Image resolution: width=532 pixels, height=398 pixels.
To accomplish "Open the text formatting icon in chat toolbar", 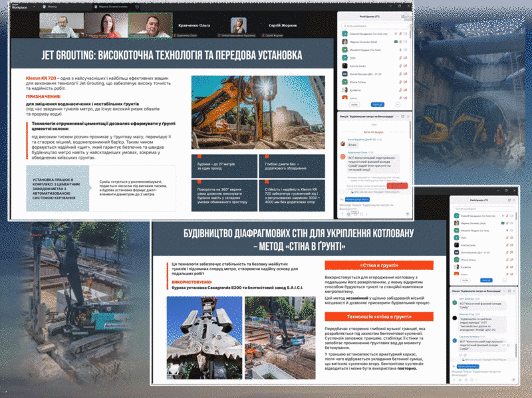I will click(x=343, y=214).
